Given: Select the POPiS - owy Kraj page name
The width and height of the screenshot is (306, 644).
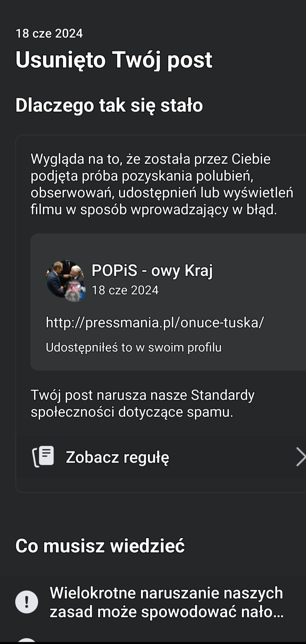Looking at the screenshot, I should coord(152,270).
